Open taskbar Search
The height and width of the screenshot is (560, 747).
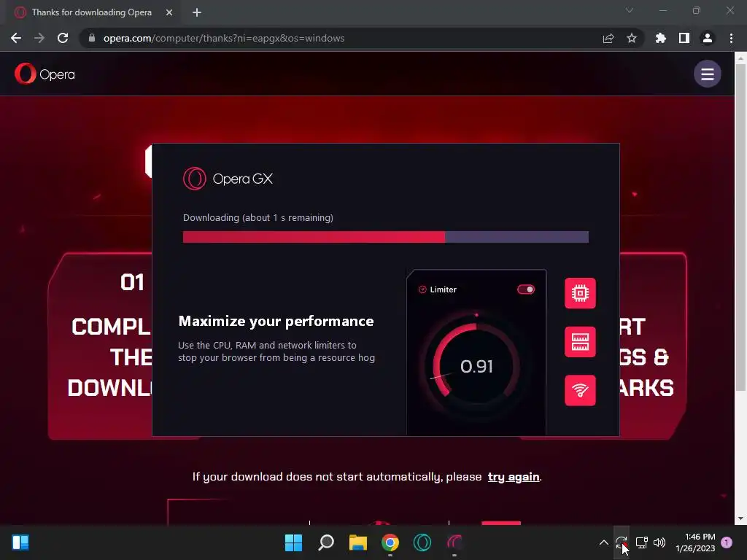click(x=326, y=542)
